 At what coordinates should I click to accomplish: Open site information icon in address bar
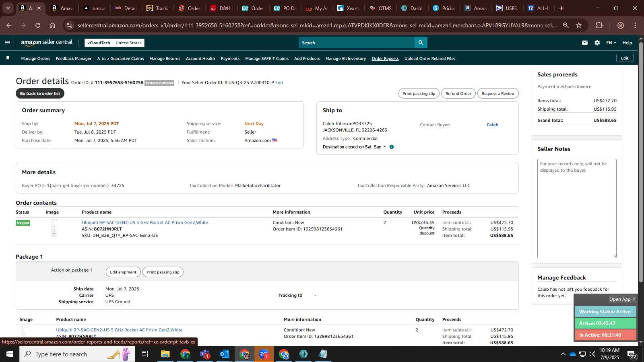[x=70, y=25]
